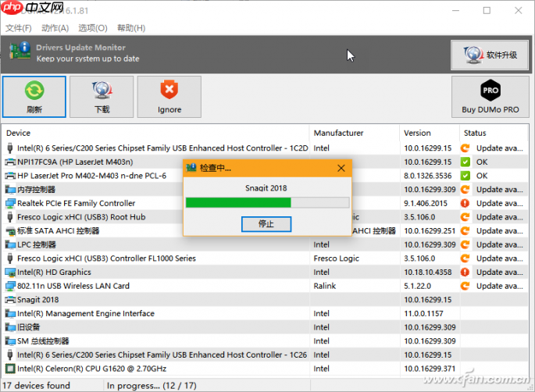535x392 pixels.
Task: Click USB icon of Host Controller 1C2D row
Action: point(10,148)
